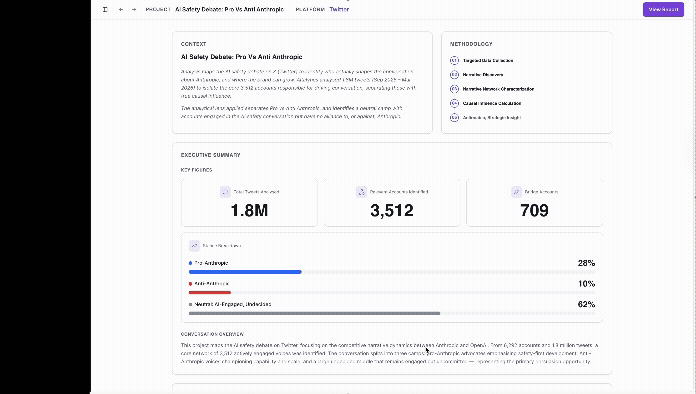Click the Conversation Overview heading
696x394 pixels.
tap(212, 334)
